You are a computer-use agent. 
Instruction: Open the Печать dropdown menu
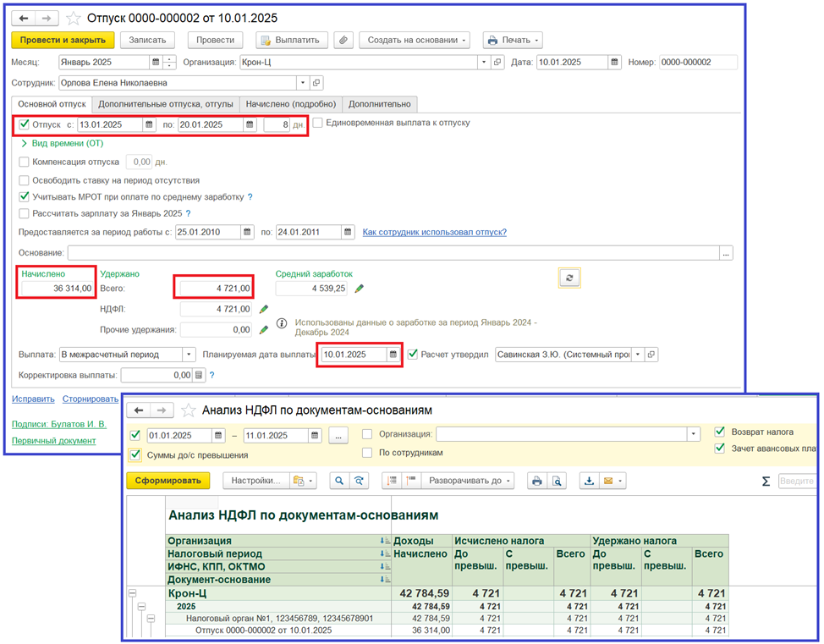513,40
